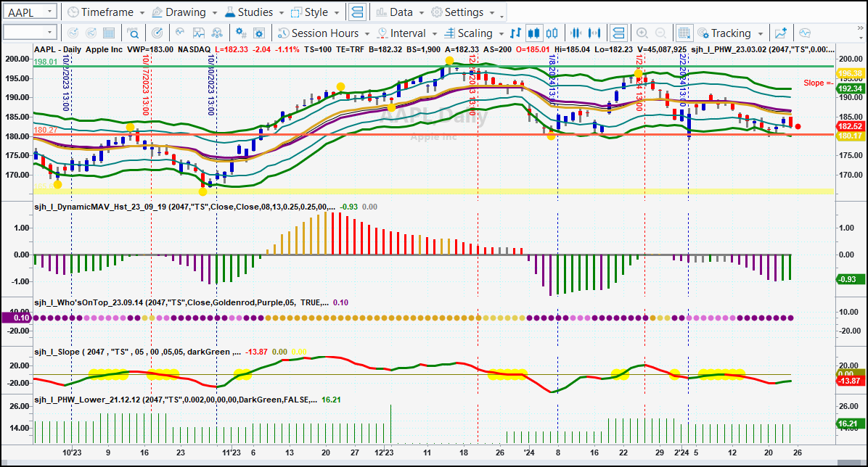Click the Scaling lines icon

click(x=450, y=33)
